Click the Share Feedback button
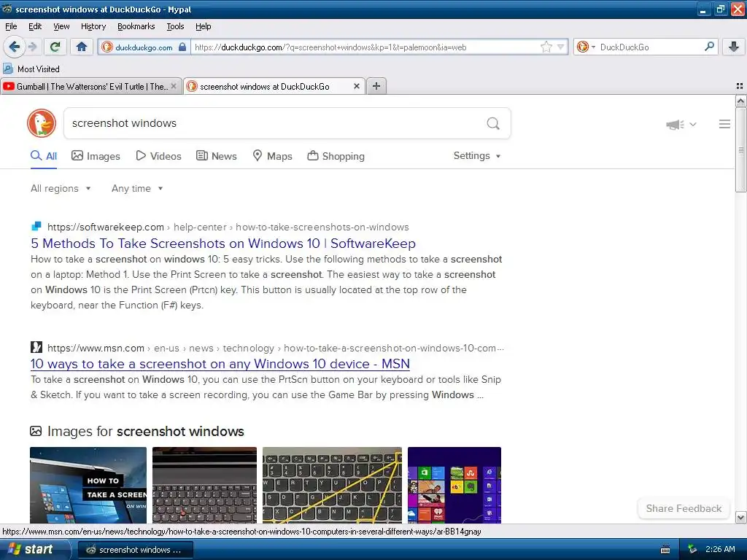The image size is (747, 560). [684, 508]
